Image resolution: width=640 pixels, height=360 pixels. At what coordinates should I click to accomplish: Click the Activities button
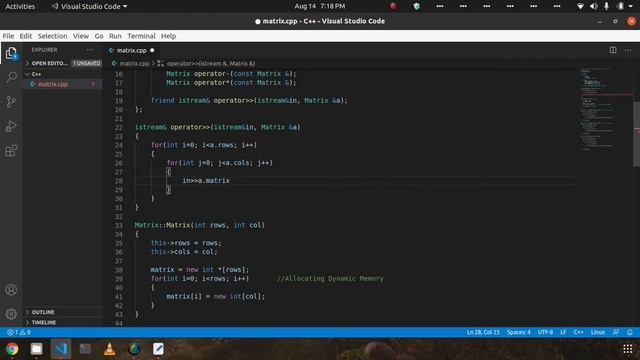coord(20,6)
